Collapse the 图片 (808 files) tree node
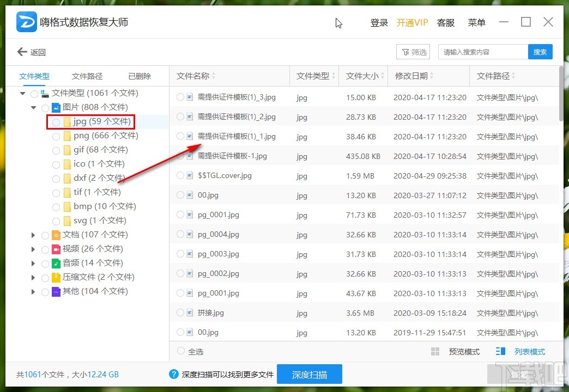 [x=33, y=107]
